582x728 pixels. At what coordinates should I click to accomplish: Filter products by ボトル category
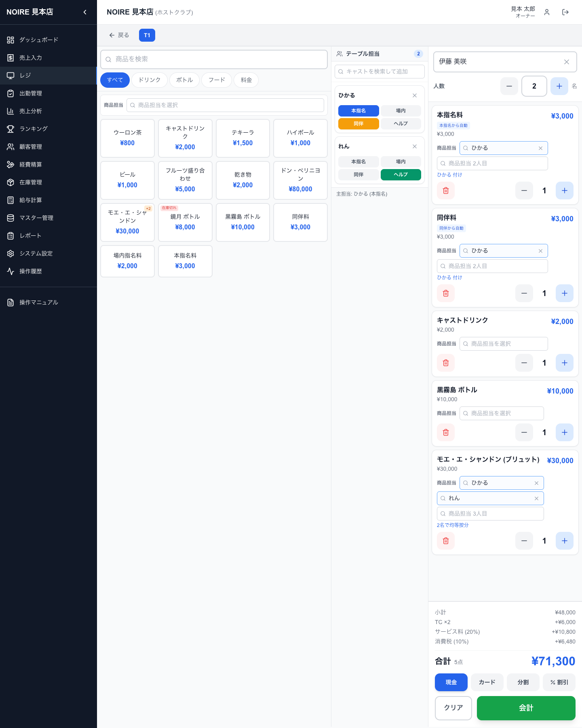coord(184,80)
